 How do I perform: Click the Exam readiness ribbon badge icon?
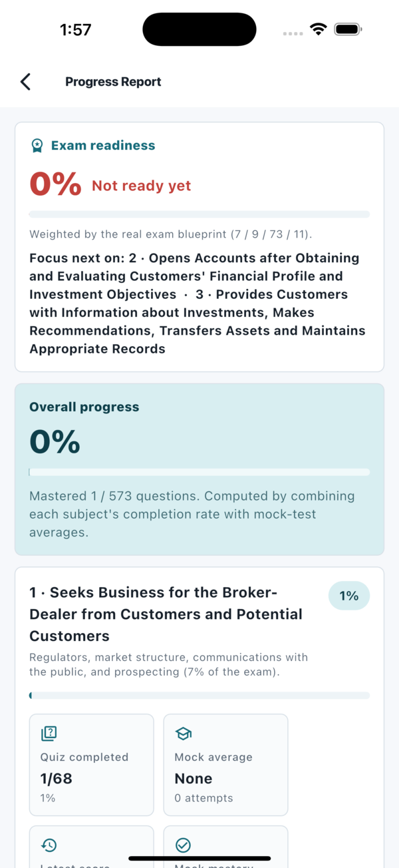38,146
